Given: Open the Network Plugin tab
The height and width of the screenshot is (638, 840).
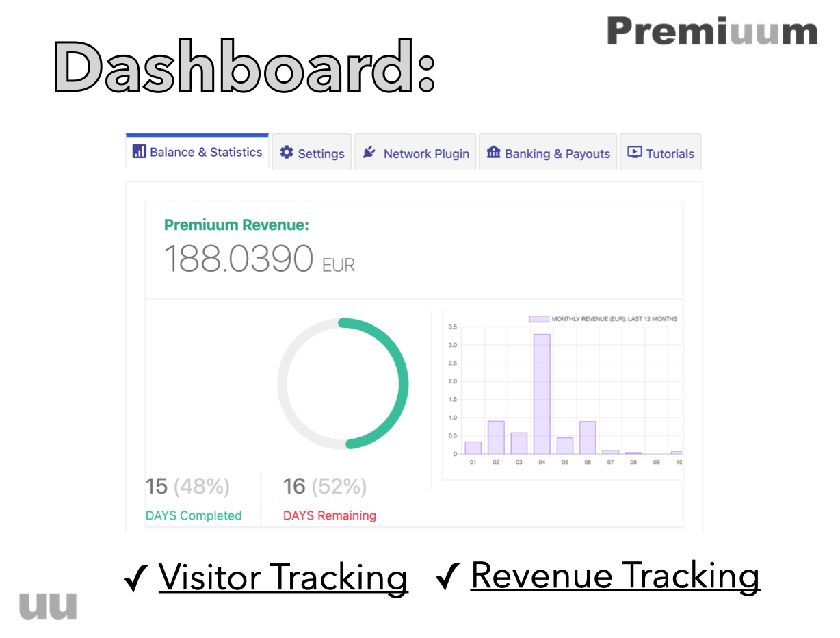Looking at the screenshot, I should click(x=415, y=153).
